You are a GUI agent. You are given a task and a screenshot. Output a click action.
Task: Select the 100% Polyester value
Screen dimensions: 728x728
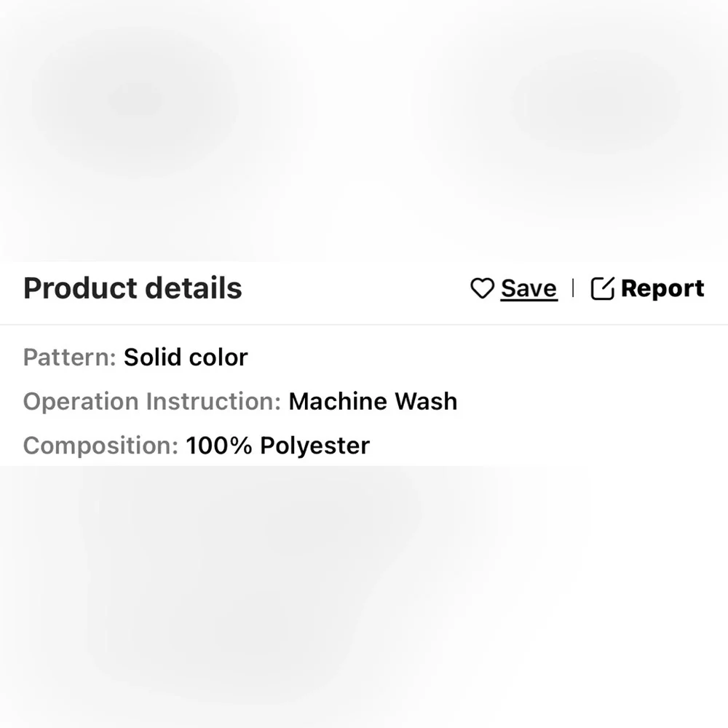click(277, 446)
